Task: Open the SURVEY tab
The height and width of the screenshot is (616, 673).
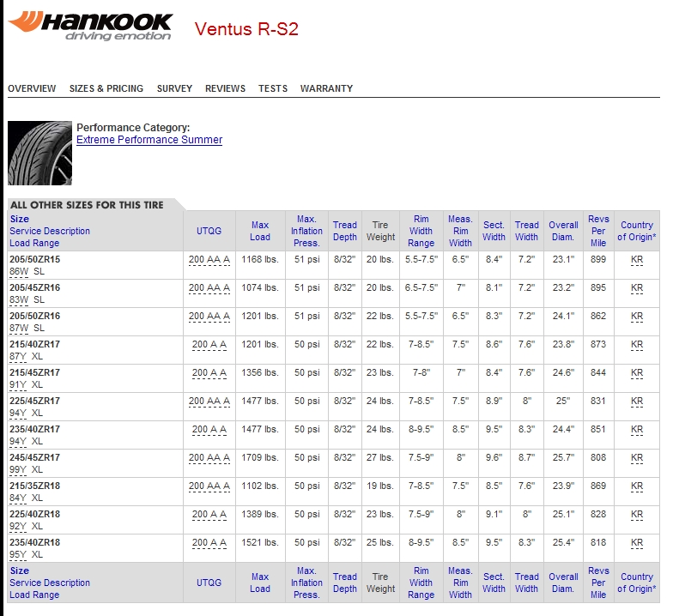Action: pos(174,88)
